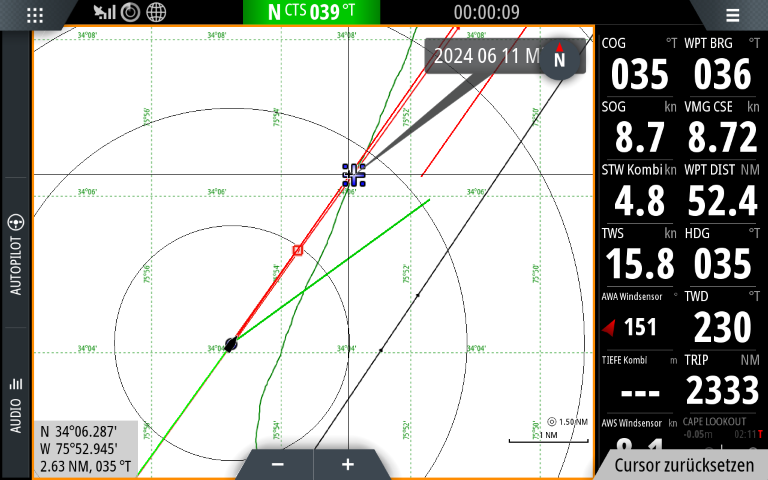The image size is (768, 480).
Task: Click the blue cursor crosshair marker
Action: [354, 175]
